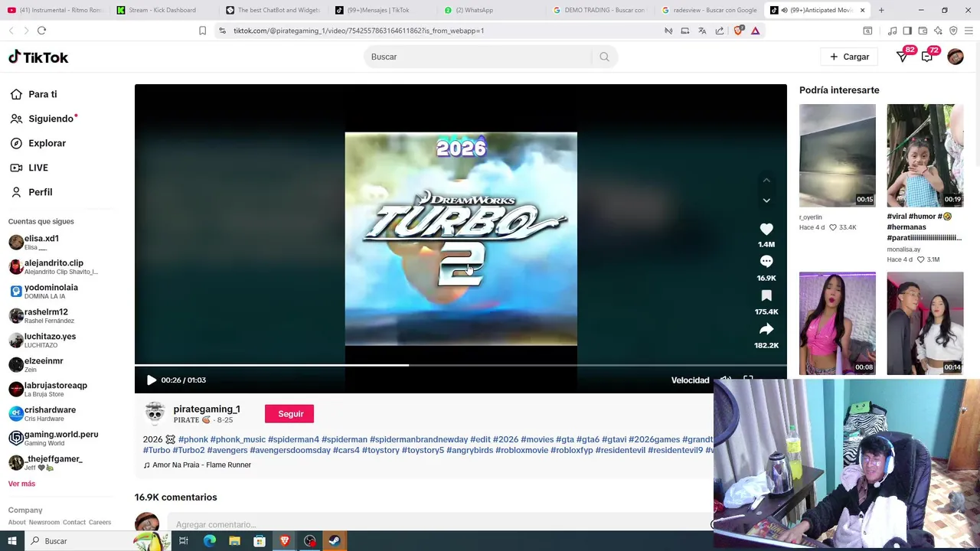This screenshot has height=551, width=980.
Task: Open the Brave playlist music note icon
Action: (x=892, y=31)
